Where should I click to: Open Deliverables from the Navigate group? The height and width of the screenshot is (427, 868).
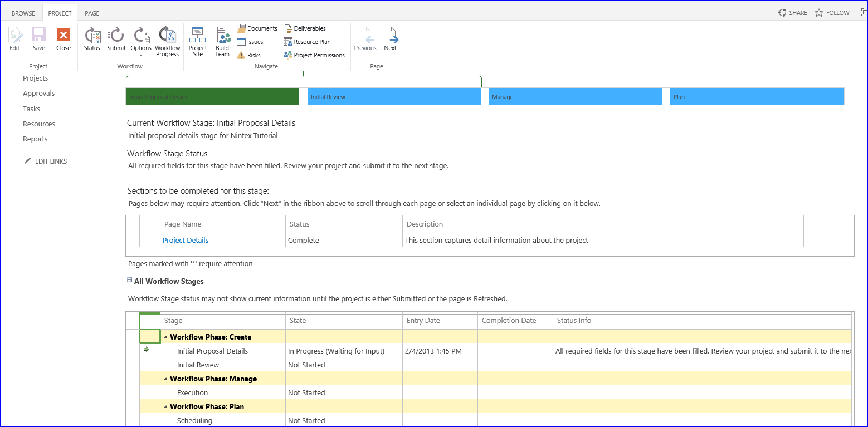(305, 28)
